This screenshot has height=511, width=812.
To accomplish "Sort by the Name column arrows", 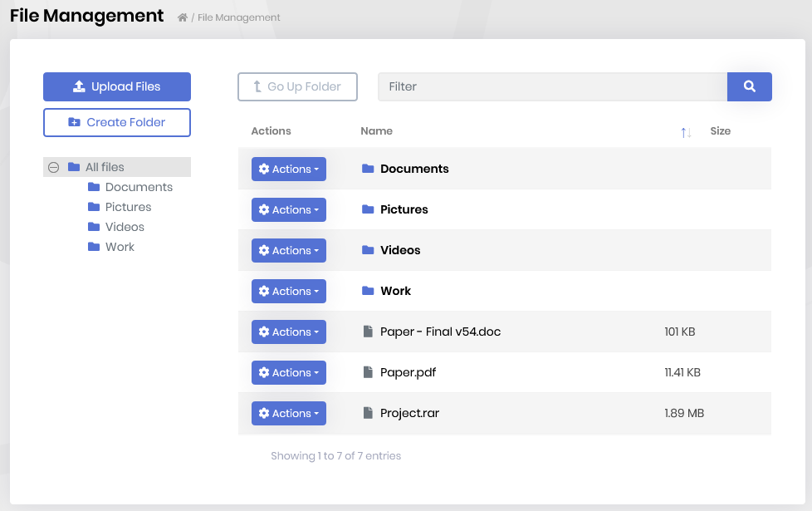I will [x=686, y=133].
